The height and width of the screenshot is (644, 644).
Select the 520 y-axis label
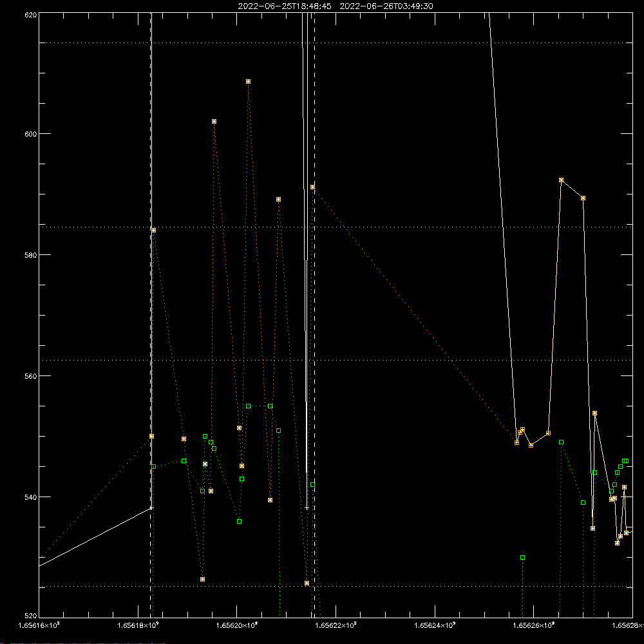coord(31,616)
